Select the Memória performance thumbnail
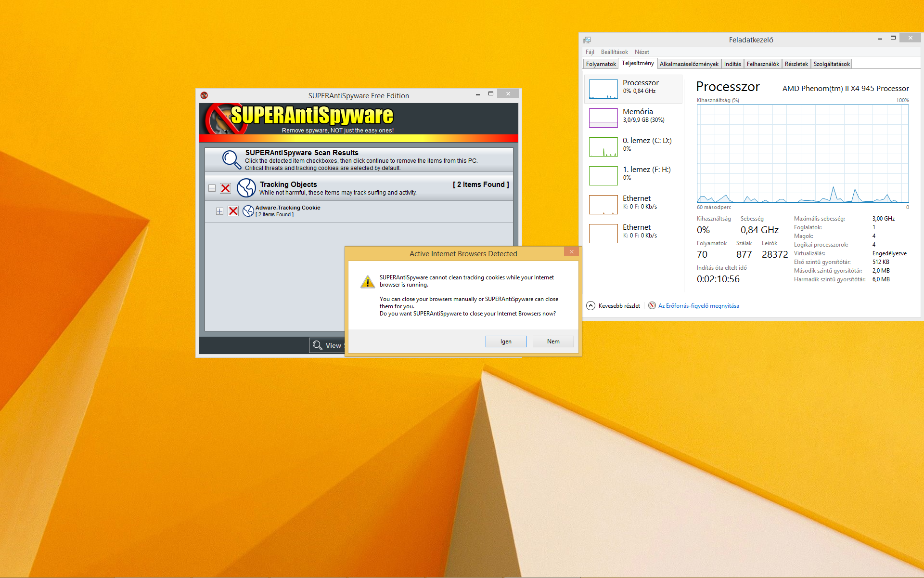Image resolution: width=924 pixels, height=578 pixels. click(x=603, y=118)
